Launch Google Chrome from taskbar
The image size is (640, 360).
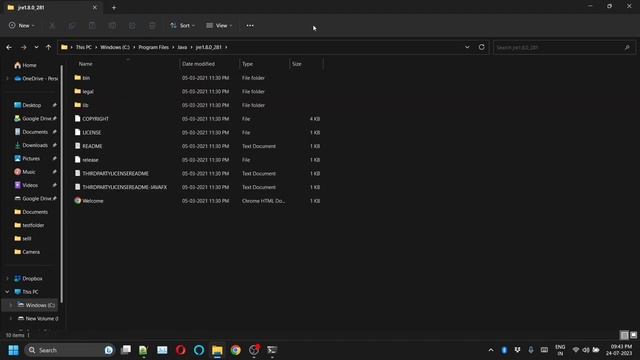coord(236,350)
